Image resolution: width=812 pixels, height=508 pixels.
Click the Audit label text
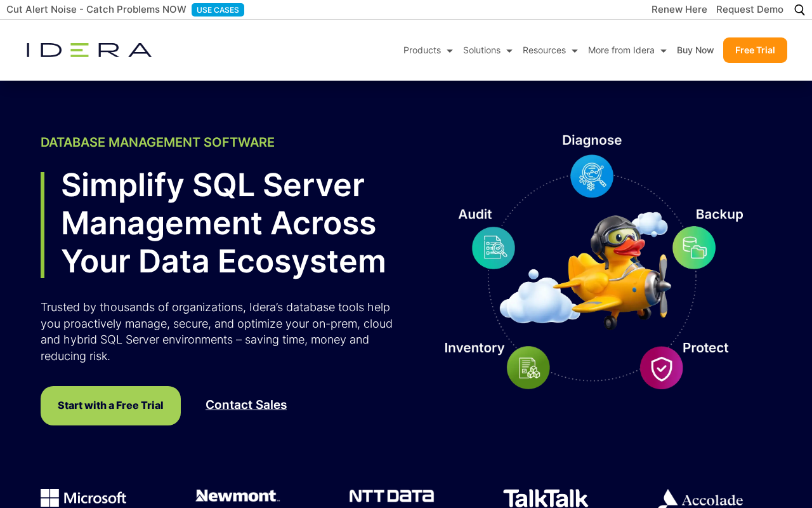(475, 215)
